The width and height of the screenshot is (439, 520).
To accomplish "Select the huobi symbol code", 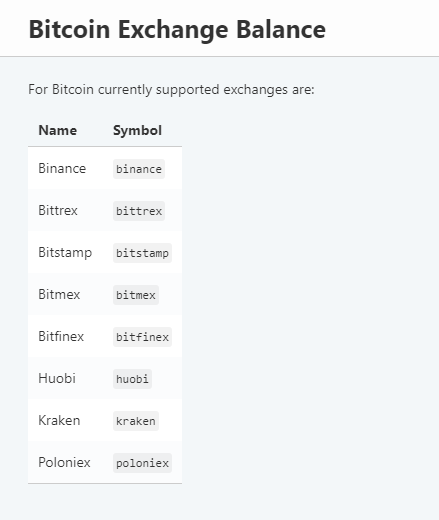I will 132,379.
